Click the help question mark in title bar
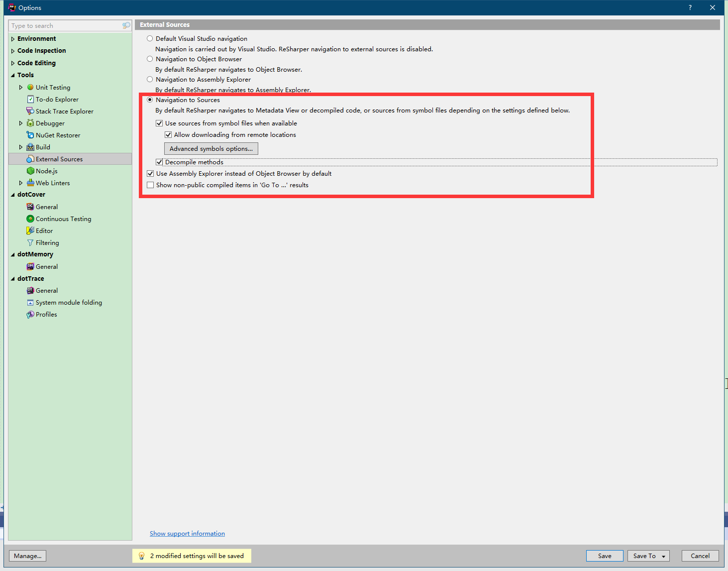 coord(690,7)
